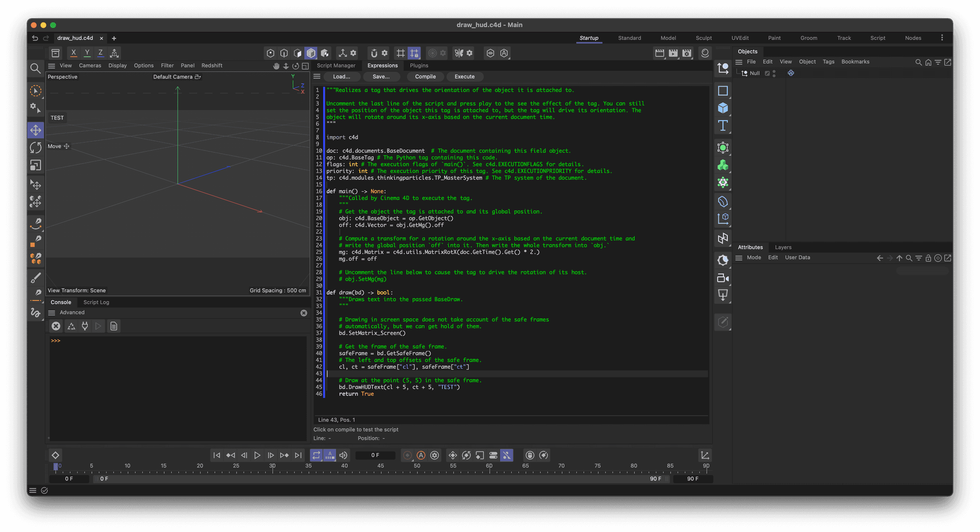980x532 pixels.
Task: Select the Move tool in left toolbar
Action: pyautogui.click(x=35, y=129)
